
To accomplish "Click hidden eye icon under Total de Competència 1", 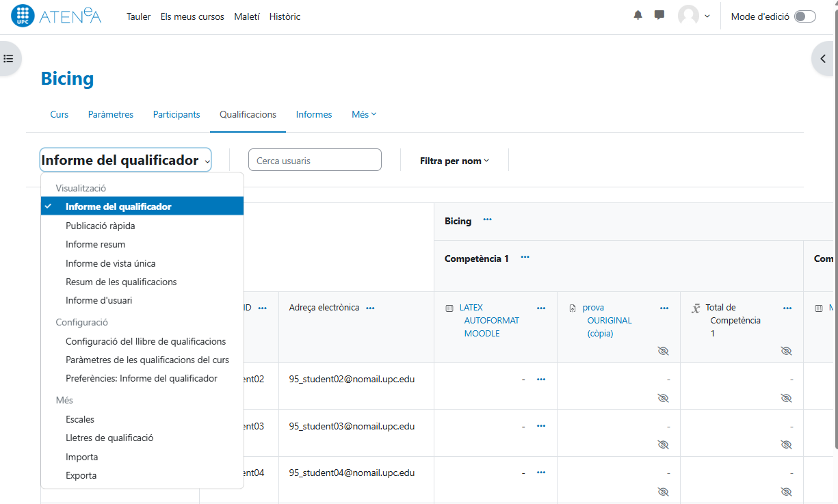I will click(786, 351).
